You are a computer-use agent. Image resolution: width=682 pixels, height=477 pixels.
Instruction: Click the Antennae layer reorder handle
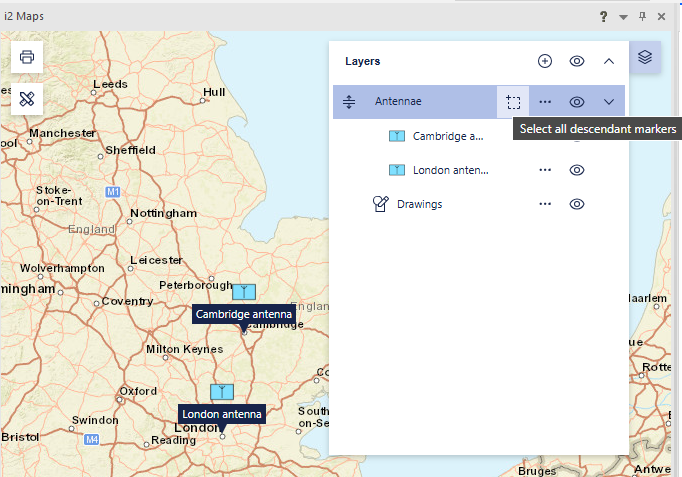click(349, 102)
